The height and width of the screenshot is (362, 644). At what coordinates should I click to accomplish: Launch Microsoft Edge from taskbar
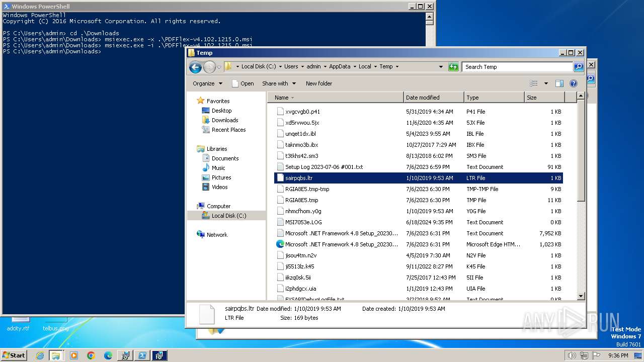tap(108, 355)
